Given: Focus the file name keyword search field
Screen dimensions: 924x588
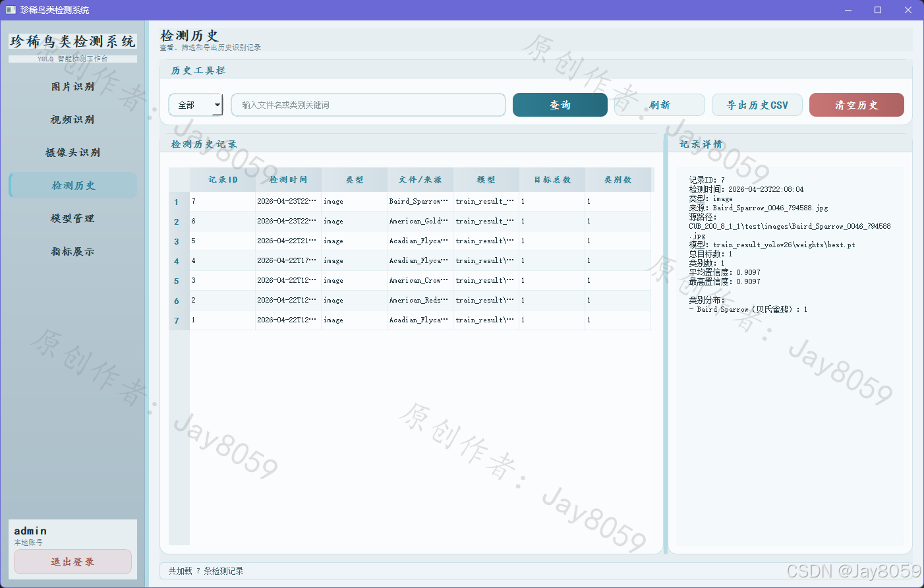Looking at the screenshot, I should pyautogui.click(x=368, y=105).
